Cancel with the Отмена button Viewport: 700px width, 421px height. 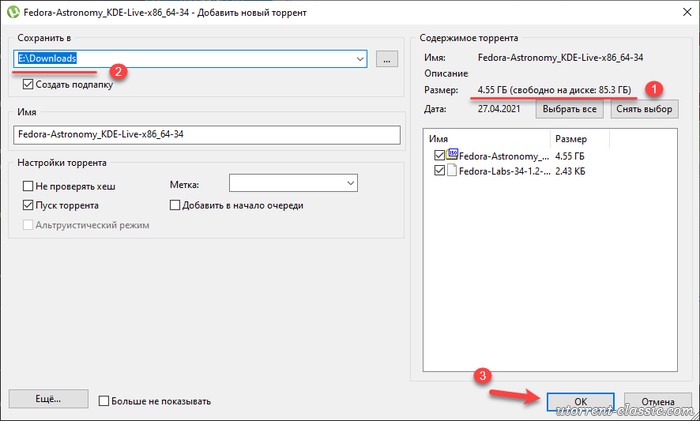click(658, 402)
